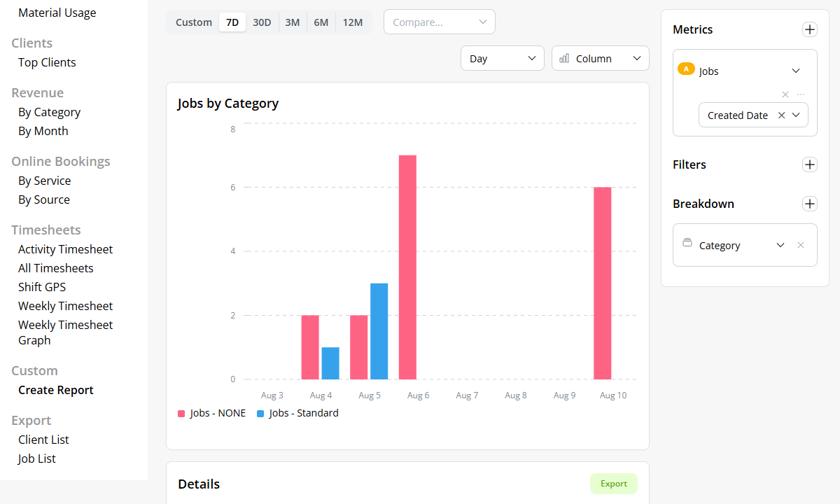The image size is (840, 504).
Task: Clear the Created Date selection with the X
Action: pyautogui.click(x=781, y=115)
